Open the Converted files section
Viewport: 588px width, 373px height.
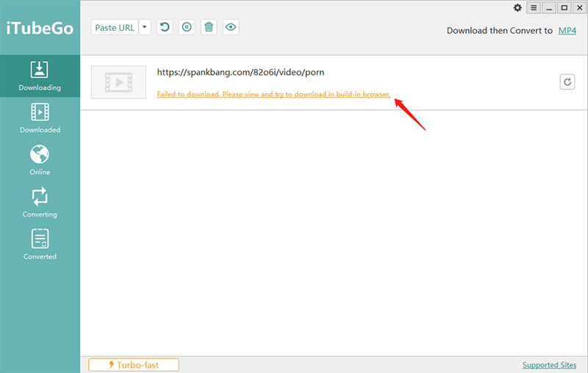point(40,245)
